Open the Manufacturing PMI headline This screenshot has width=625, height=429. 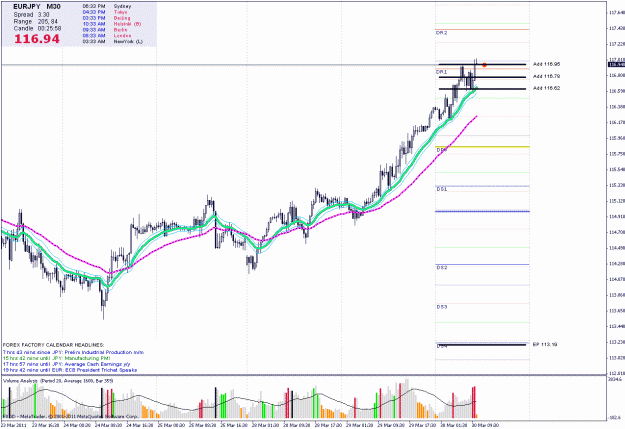click(56, 358)
